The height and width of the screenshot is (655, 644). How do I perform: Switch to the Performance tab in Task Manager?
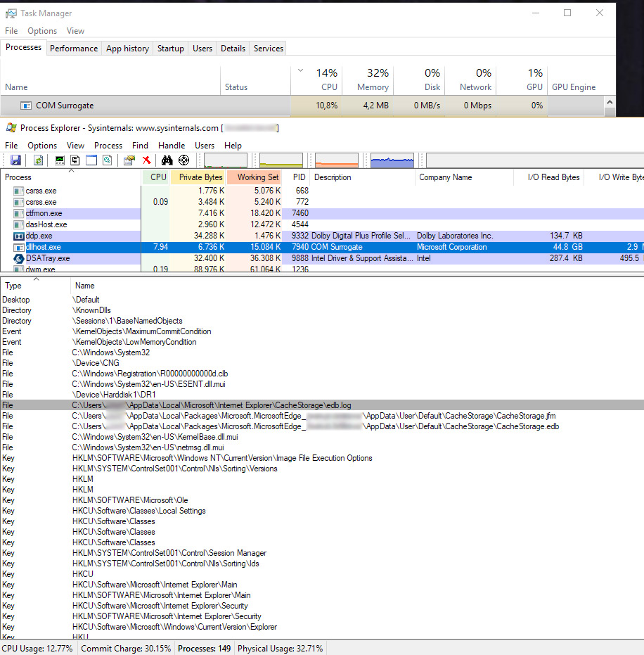click(x=74, y=49)
